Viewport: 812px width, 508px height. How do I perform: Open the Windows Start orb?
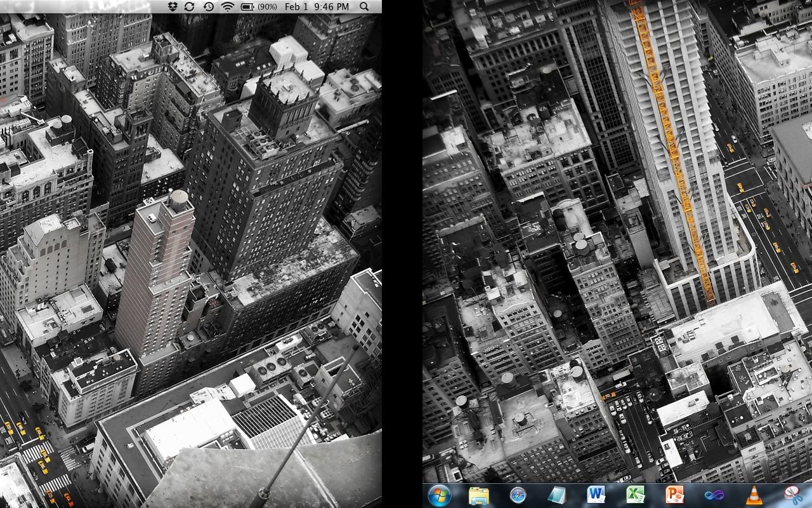pos(440,495)
